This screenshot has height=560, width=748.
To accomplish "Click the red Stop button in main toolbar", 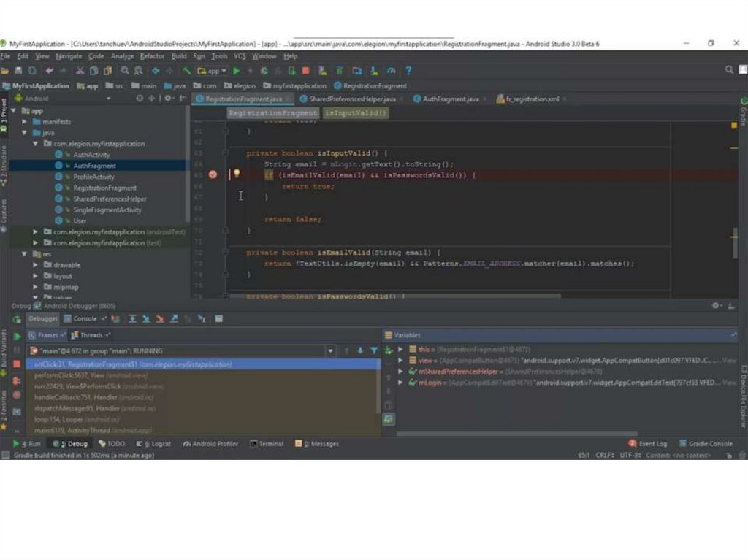I will tap(305, 71).
